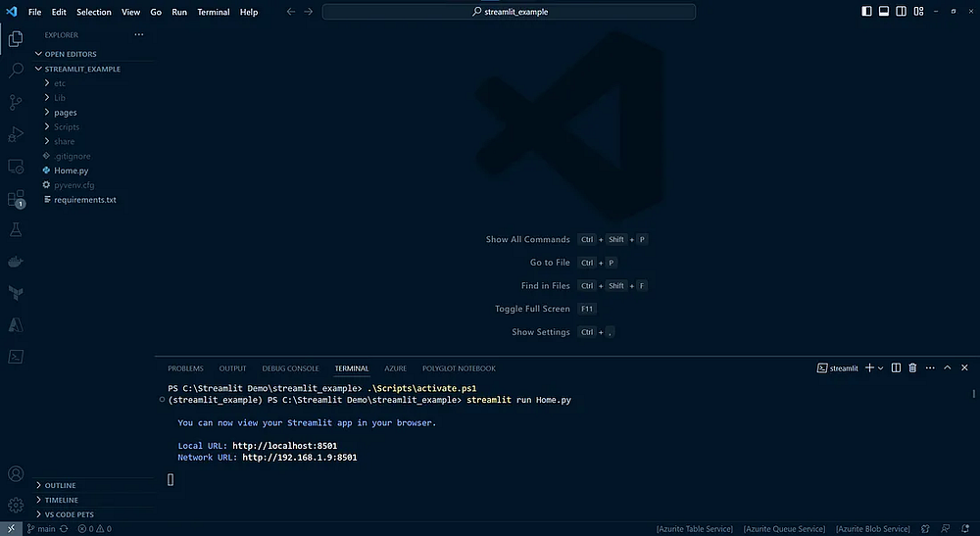
Task: Go forward in navigation history
Action: tap(308, 11)
